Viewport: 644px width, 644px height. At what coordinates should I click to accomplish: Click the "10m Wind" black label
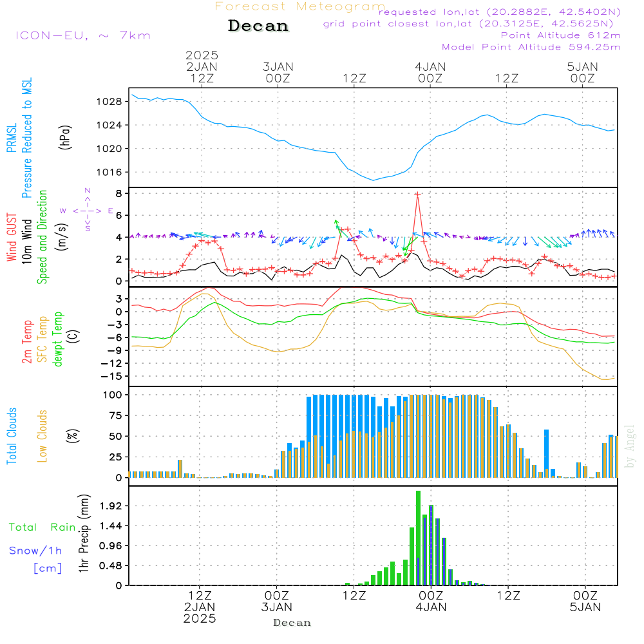coord(26,241)
